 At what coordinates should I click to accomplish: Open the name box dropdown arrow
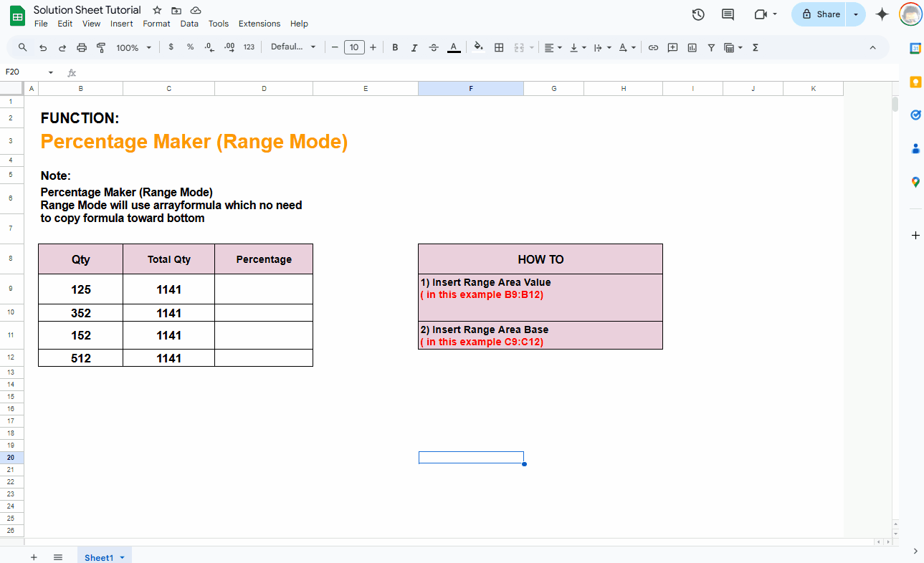pos(51,72)
